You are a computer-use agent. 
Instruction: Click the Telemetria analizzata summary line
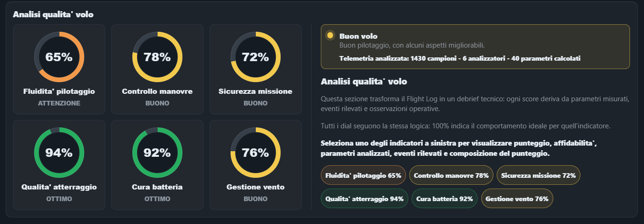point(460,58)
